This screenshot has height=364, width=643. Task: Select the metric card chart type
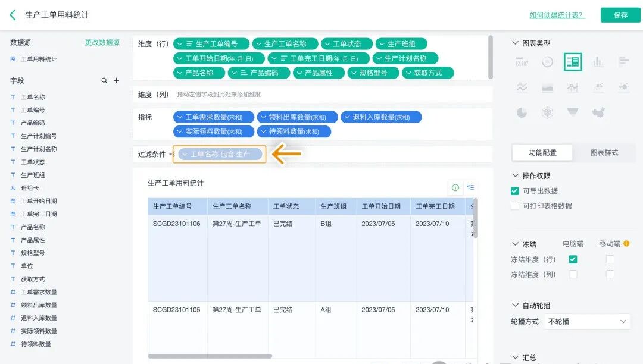(522, 62)
